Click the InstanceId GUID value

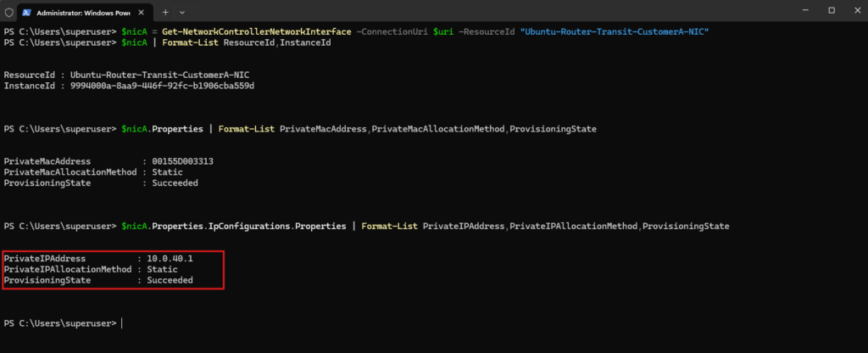[x=162, y=86]
